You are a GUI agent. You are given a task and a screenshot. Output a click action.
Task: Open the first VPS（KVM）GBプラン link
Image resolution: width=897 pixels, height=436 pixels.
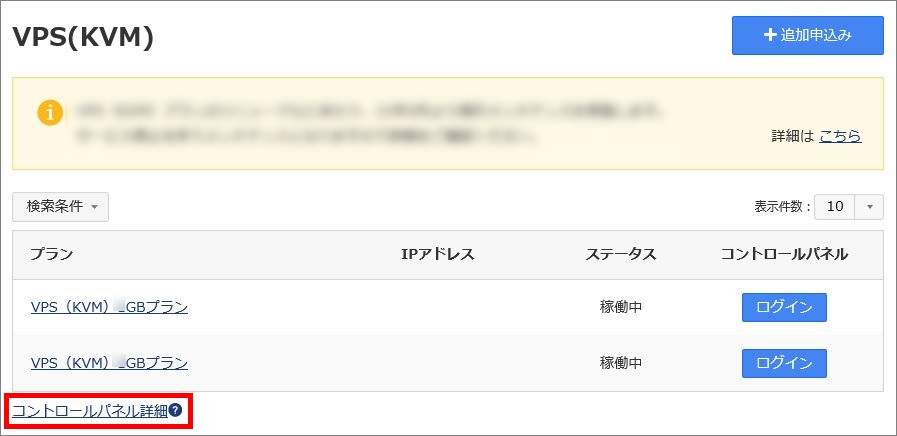[x=109, y=308]
